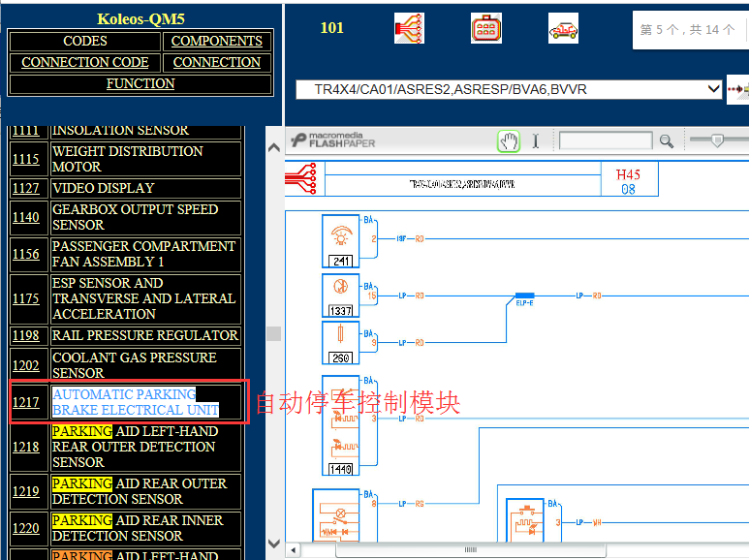
Task: Click component 241 symbol in the diagram
Action: tap(341, 241)
